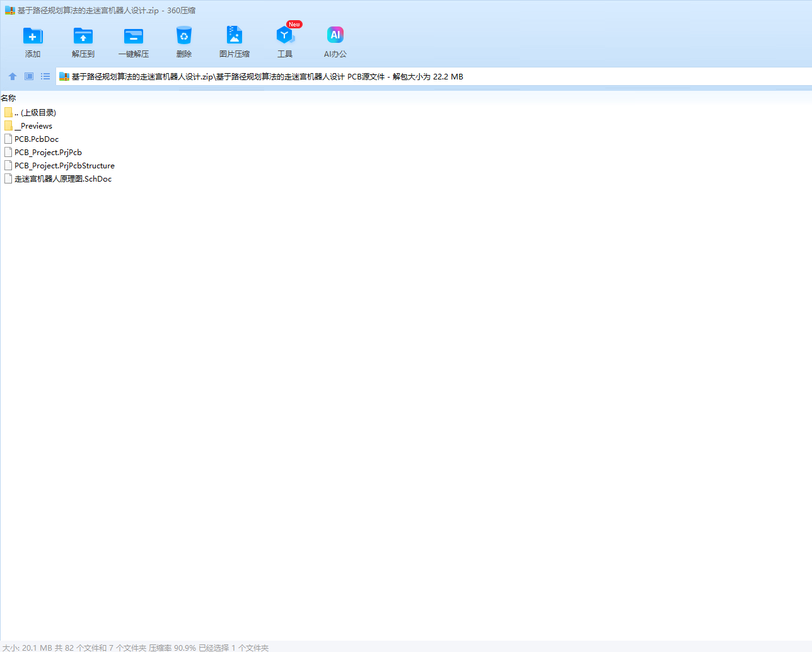This screenshot has height=652, width=812.
Task: Click the 走迷宫机器人原理图.SchDoc file icon
Action: (8, 179)
